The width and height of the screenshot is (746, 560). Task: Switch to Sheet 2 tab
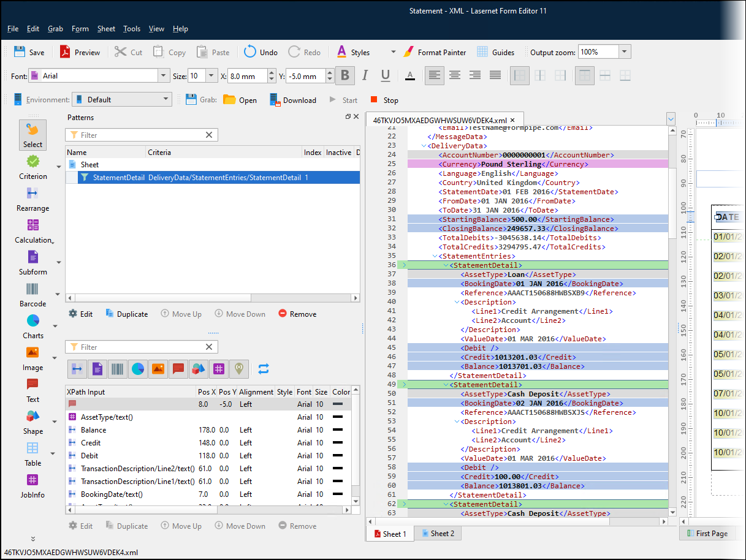click(437, 534)
